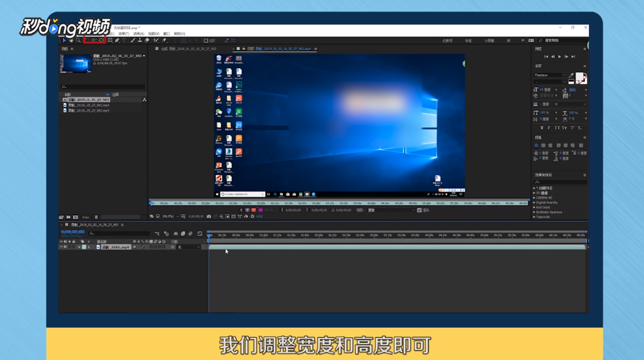
Task: Select the Roto Brush tool
Action: pyautogui.click(x=156, y=40)
